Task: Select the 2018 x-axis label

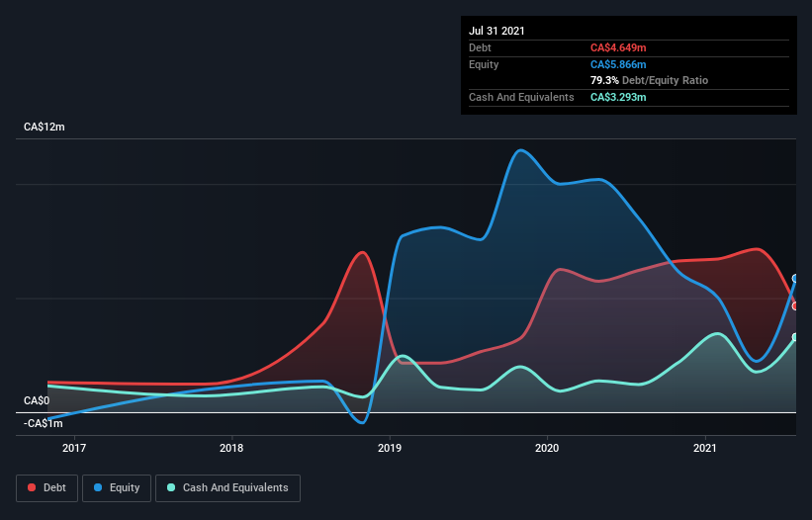Action: coord(231,448)
